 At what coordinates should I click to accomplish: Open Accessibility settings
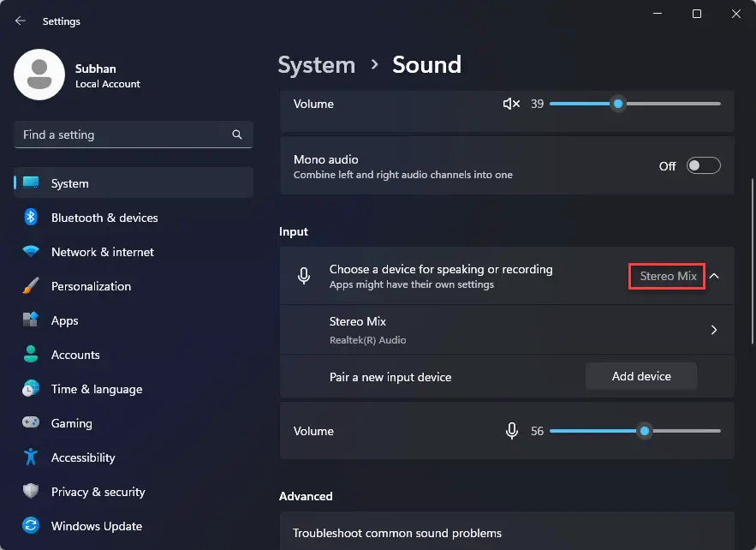point(81,457)
